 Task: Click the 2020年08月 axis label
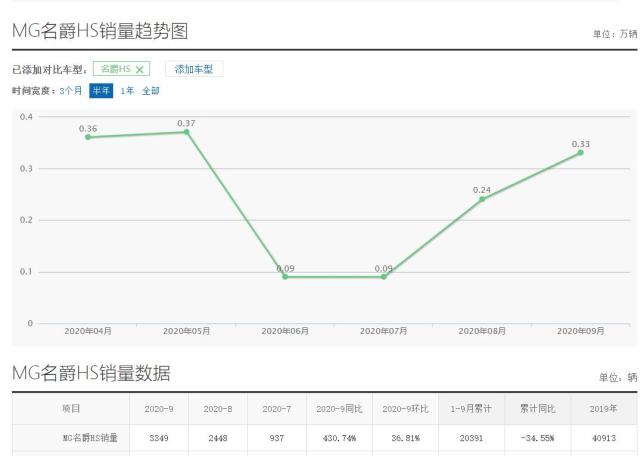coord(482,331)
